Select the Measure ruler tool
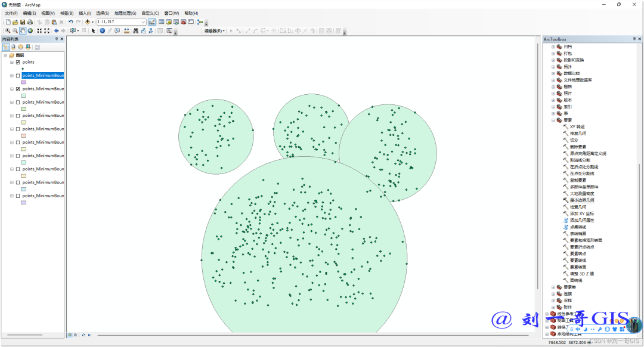Image resolution: width=644 pixels, height=347 pixels. point(126,31)
